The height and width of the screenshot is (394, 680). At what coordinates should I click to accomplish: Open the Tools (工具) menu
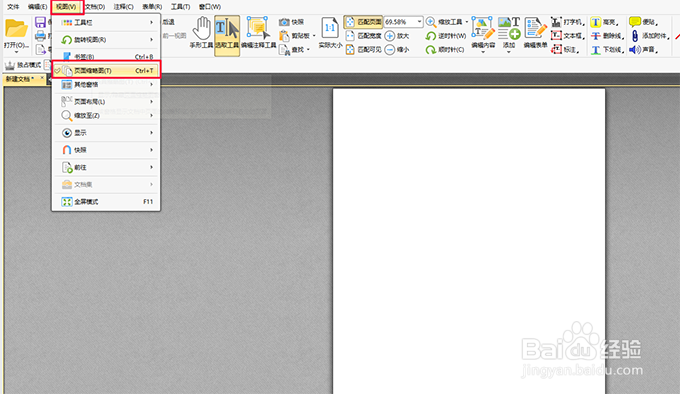tap(180, 7)
